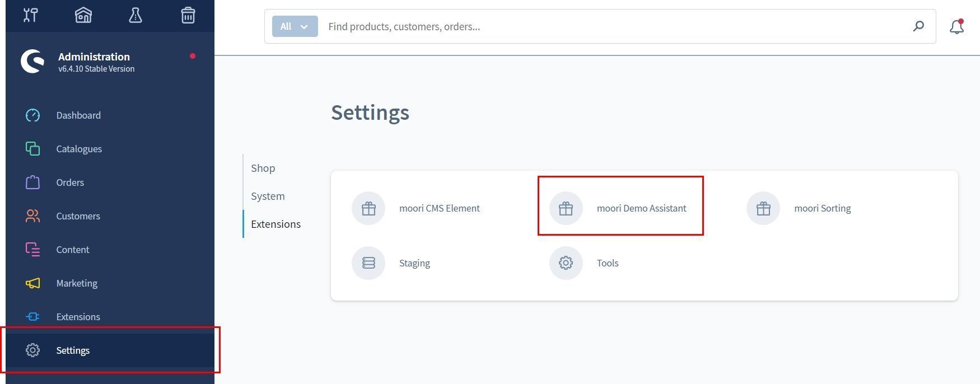Open Marketing menu in sidebar
Image resolution: width=980 pixels, height=384 pixels.
[77, 283]
